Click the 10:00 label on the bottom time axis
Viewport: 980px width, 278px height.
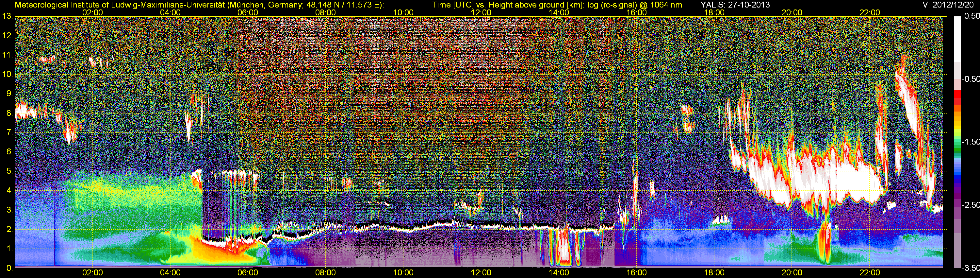pos(403,273)
